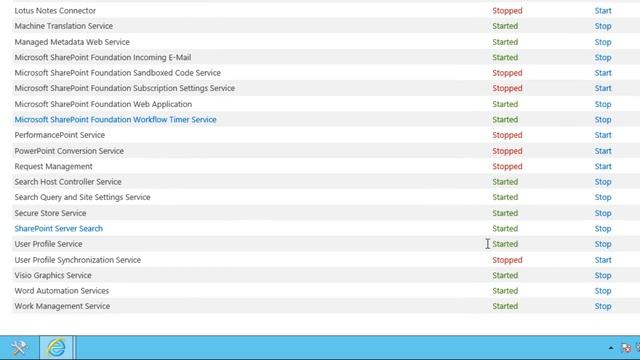The image size is (640, 360).
Task: Start the Subscription Settings Service
Action: pos(603,88)
